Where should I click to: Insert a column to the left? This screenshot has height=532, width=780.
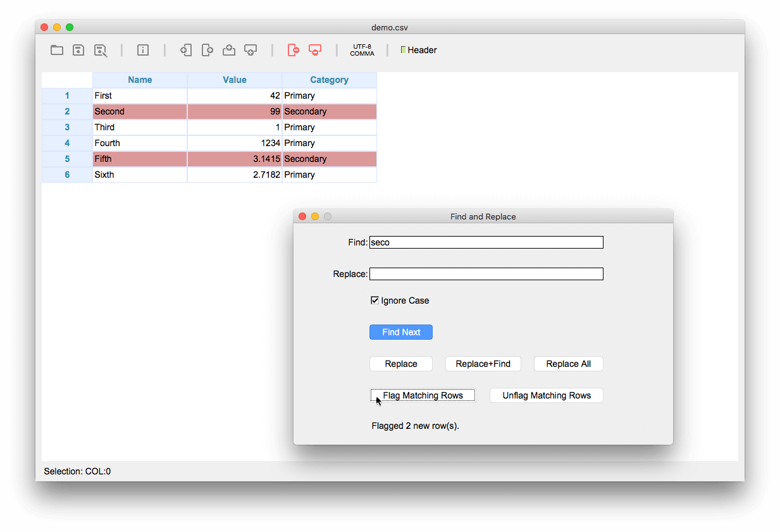click(186, 50)
